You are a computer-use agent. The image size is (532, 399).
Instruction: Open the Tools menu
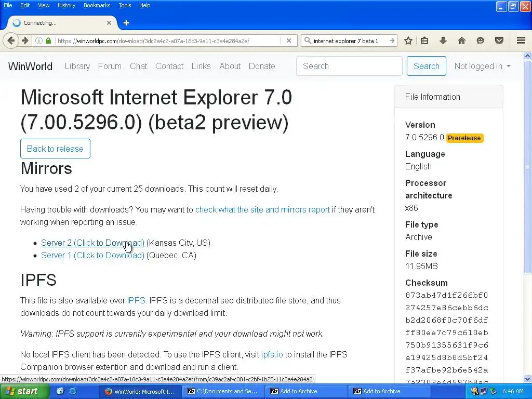[x=125, y=5]
